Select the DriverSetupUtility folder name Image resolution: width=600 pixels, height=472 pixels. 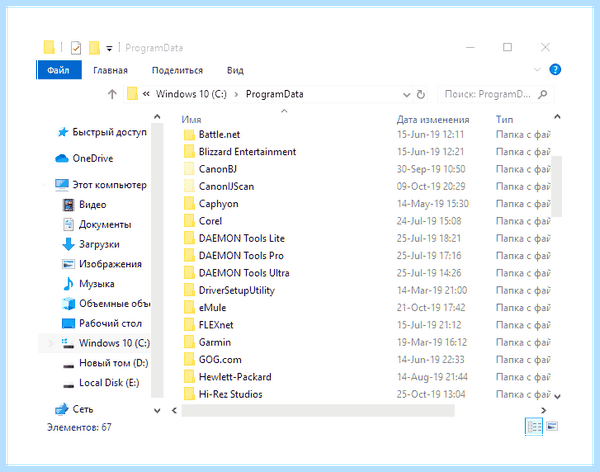pos(236,291)
